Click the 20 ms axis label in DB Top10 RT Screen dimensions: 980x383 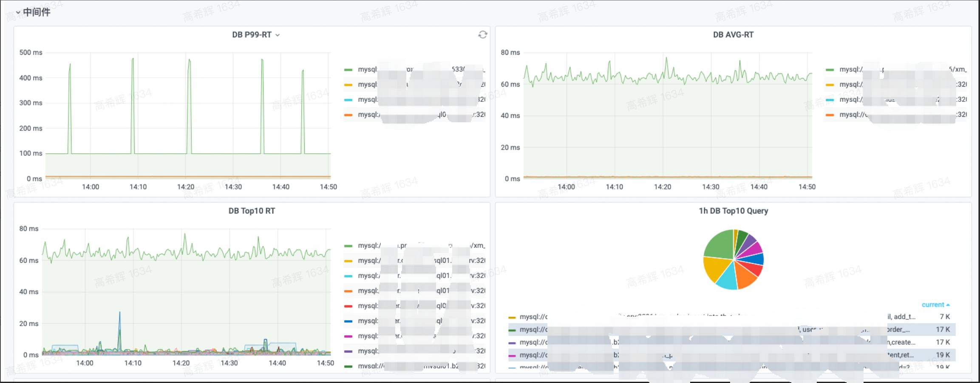click(x=28, y=324)
